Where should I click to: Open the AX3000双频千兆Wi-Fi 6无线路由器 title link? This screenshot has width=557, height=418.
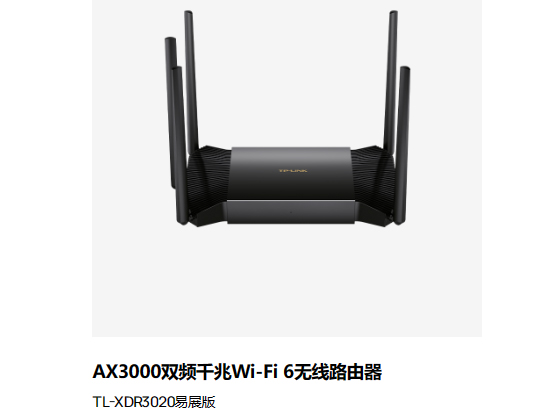coord(237,372)
